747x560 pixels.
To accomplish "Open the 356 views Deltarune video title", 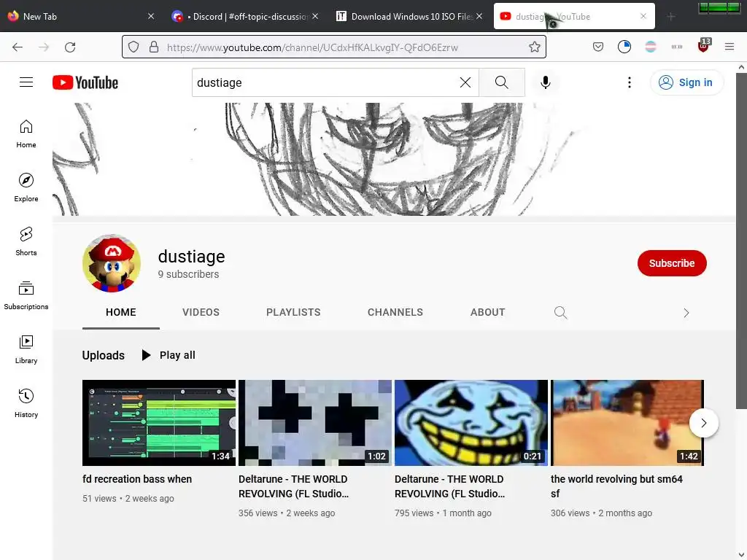I will pos(293,486).
